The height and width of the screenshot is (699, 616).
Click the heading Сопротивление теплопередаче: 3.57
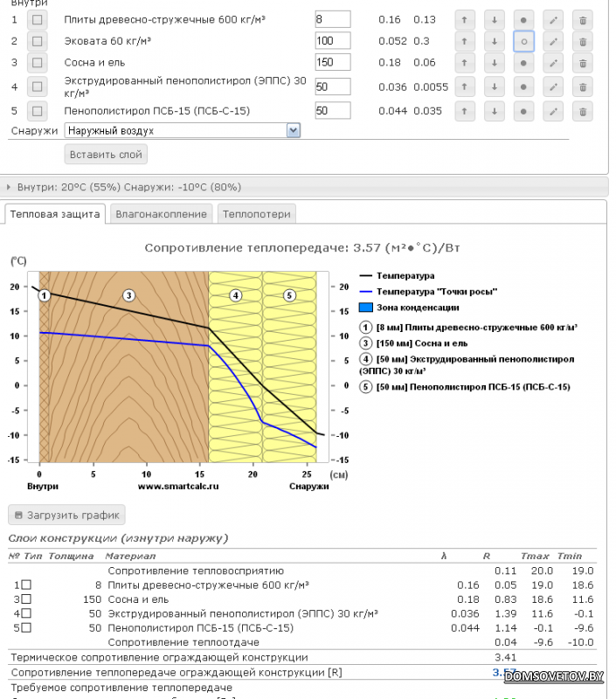(302, 248)
